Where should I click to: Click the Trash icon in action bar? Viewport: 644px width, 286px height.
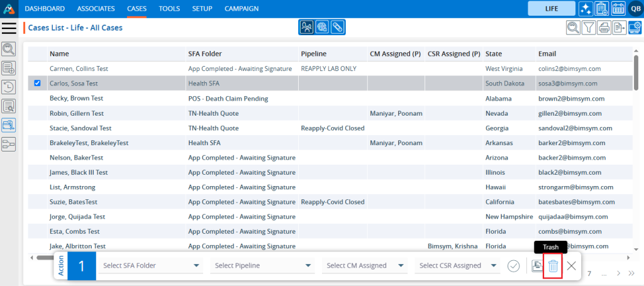click(x=553, y=266)
